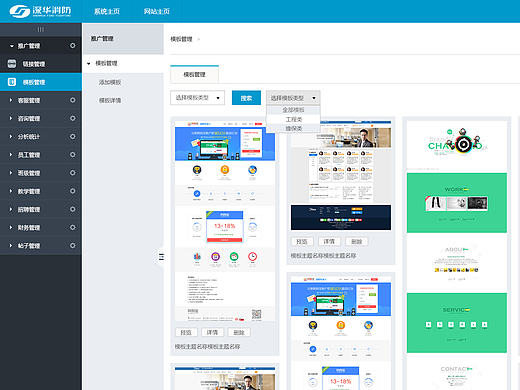Click 删除 under the first template card
520x390 pixels.
tap(239, 332)
